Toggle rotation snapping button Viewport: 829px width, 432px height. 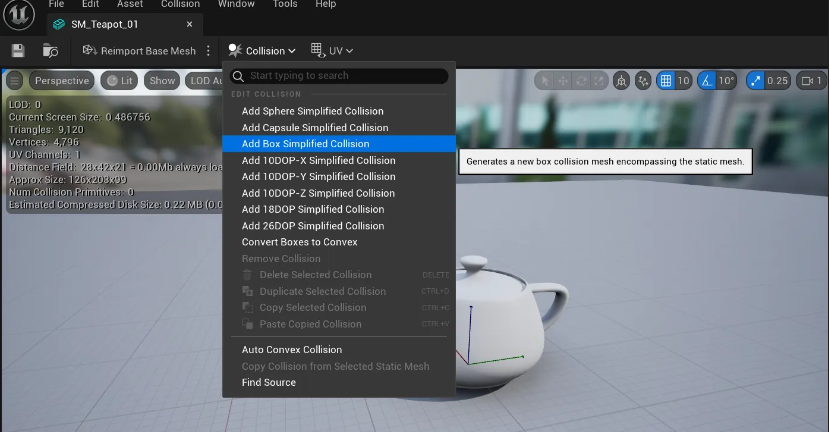coord(707,81)
